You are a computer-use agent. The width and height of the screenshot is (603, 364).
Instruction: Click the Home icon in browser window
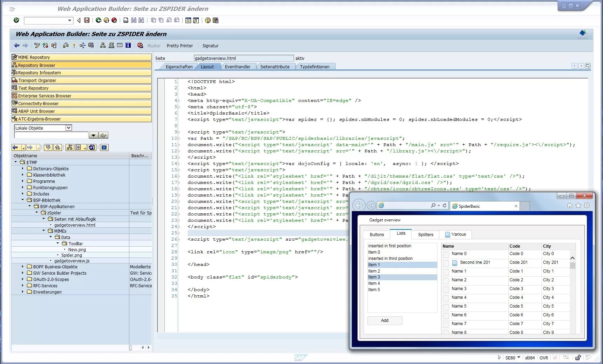(x=570, y=206)
